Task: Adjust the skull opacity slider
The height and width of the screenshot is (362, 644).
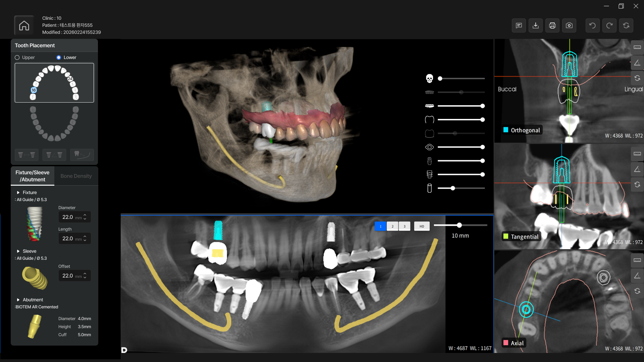Action: click(x=461, y=78)
